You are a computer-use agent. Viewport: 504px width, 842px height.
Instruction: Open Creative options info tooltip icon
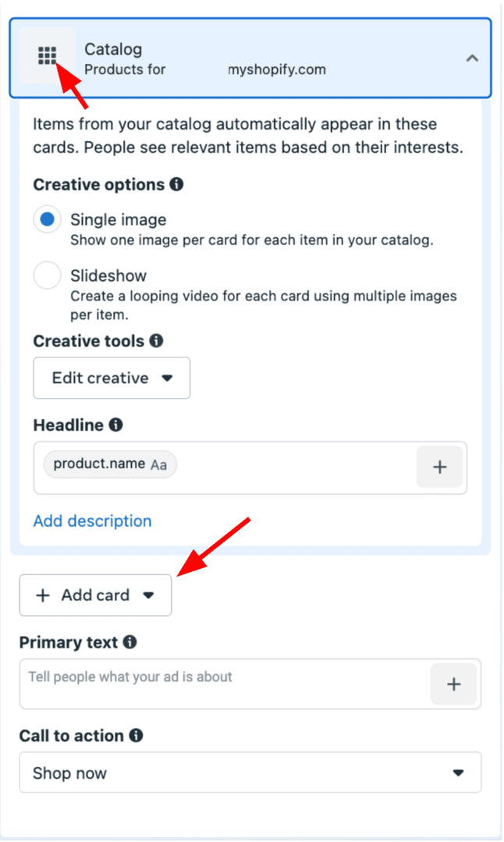(176, 184)
